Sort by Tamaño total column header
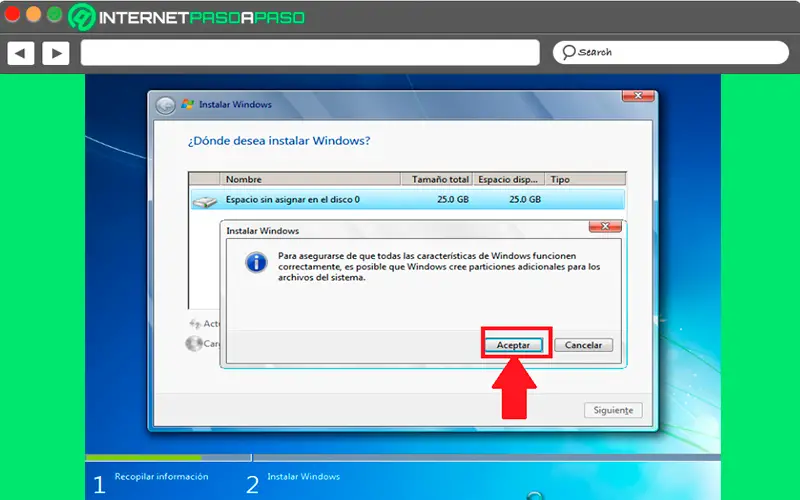Image resolution: width=800 pixels, height=500 pixels. click(x=437, y=179)
